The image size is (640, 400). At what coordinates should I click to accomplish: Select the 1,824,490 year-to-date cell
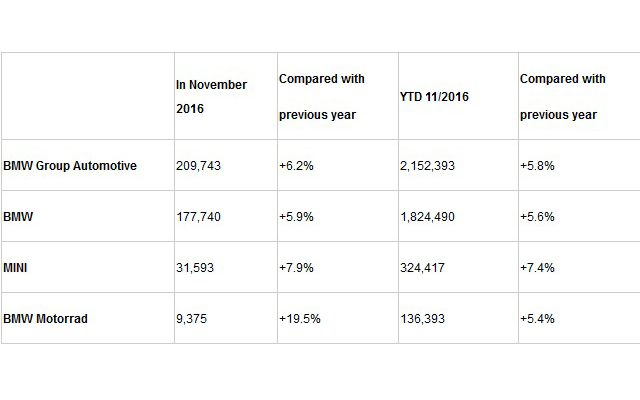pos(427,217)
